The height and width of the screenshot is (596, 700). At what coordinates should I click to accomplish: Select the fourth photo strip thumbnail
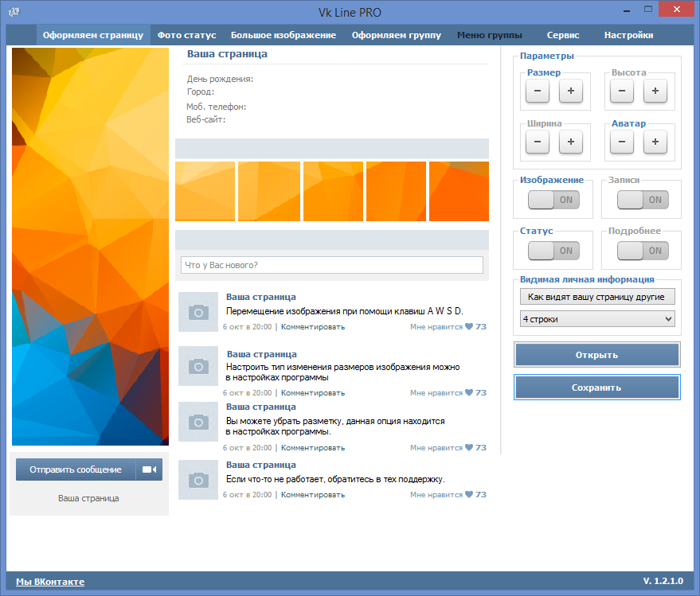click(396, 192)
